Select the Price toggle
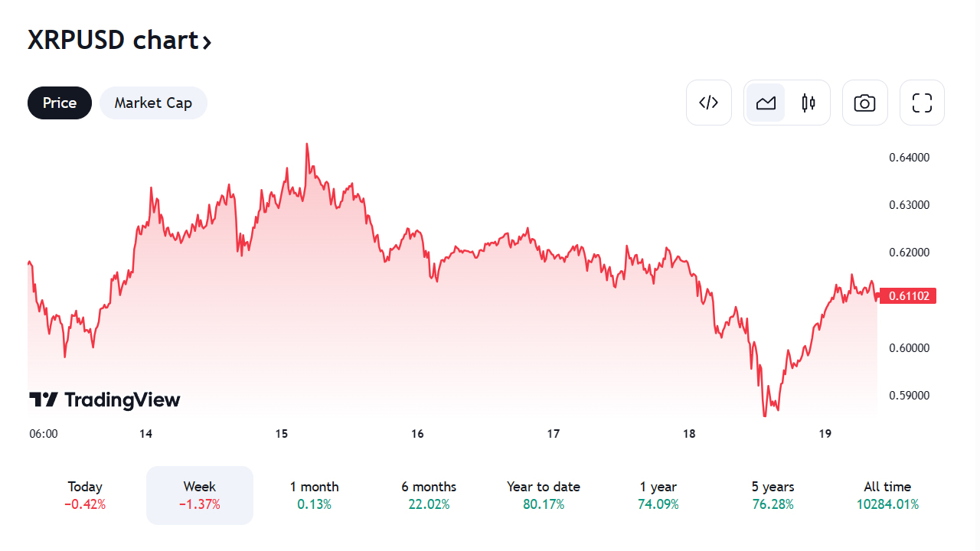The height and width of the screenshot is (551, 980). click(x=60, y=103)
